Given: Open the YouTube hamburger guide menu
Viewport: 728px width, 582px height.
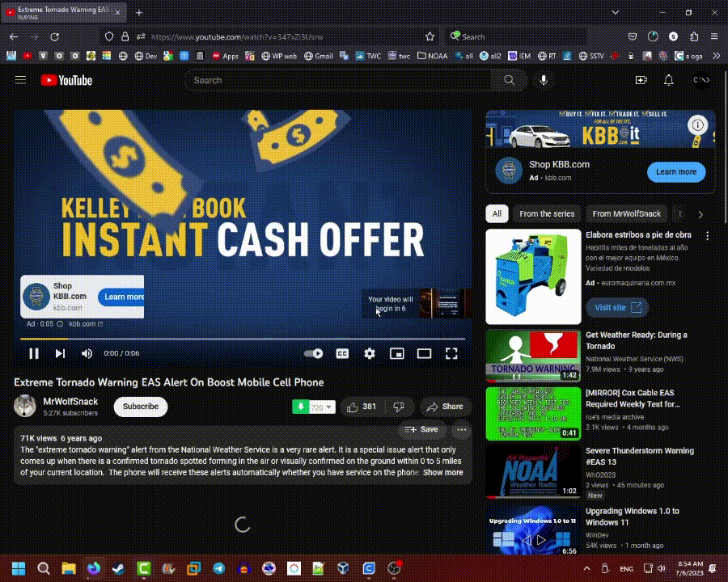Looking at the screenshot, I should click(x=20, y=80).
